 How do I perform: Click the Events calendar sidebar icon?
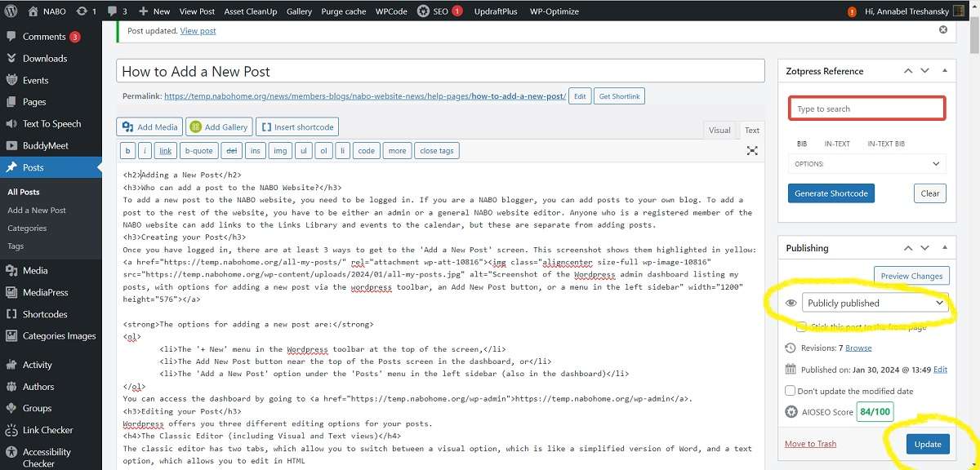pyautogui.click(x=11, y=80)
